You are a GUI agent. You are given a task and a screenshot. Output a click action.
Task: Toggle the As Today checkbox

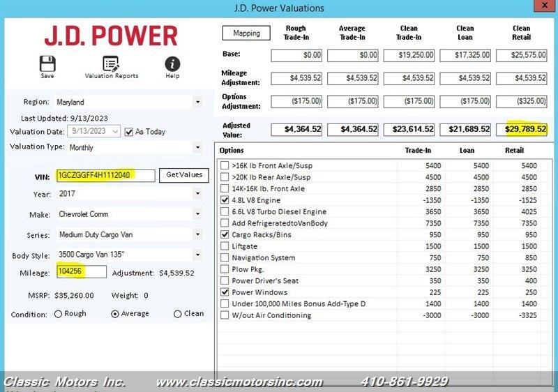129,132
